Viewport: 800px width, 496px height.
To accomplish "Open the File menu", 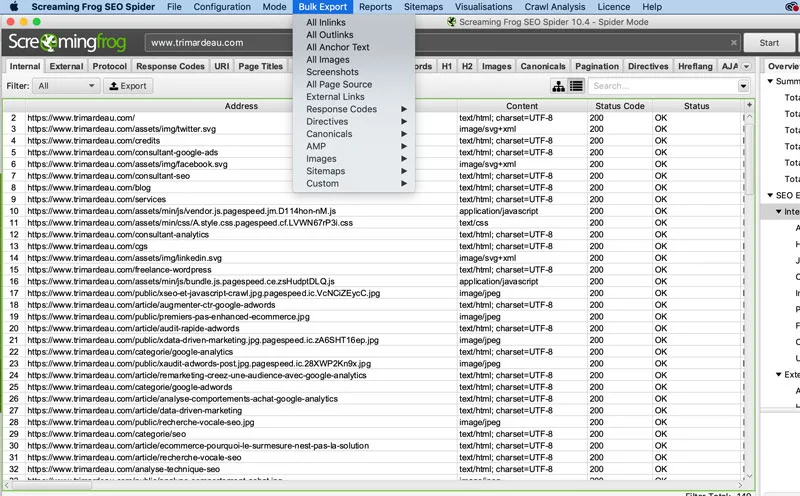I will [x=174, y=7].
